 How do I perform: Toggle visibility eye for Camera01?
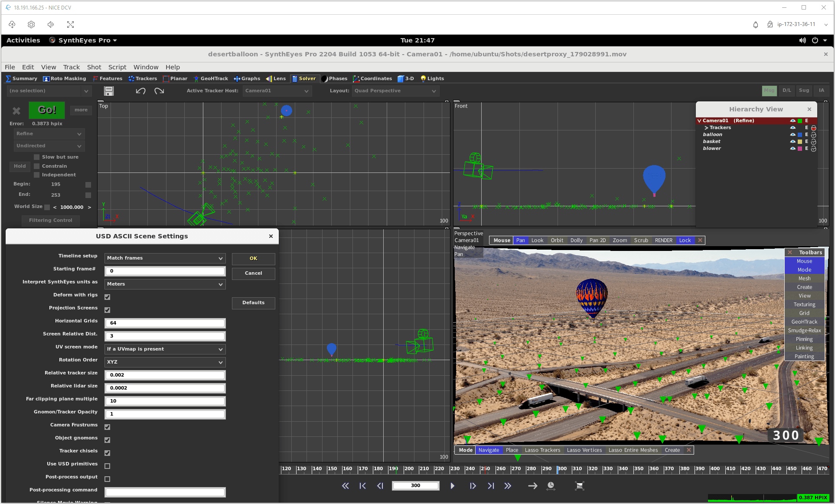click(793, 120)
